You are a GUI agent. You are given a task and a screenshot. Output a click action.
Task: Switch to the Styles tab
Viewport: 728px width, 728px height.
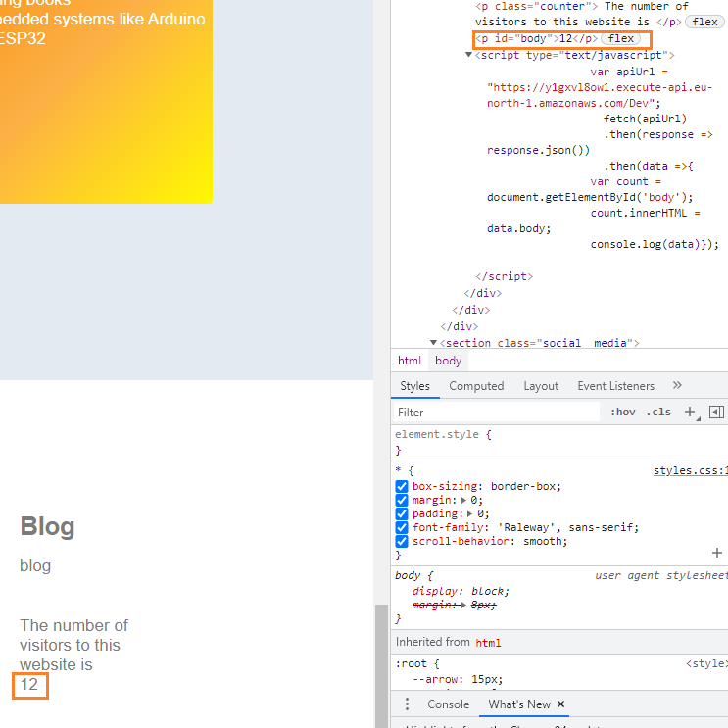414,386
